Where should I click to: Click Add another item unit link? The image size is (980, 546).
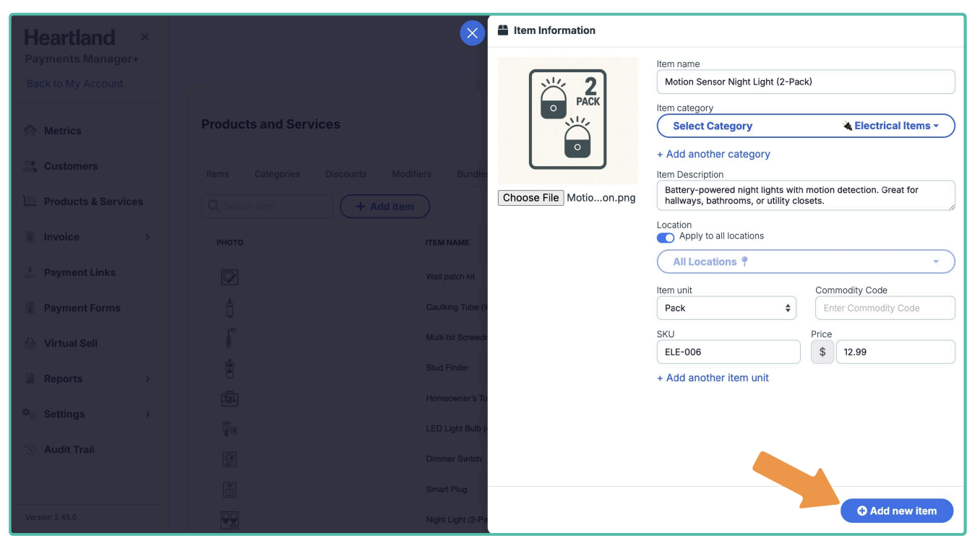[x=713, y=378]
